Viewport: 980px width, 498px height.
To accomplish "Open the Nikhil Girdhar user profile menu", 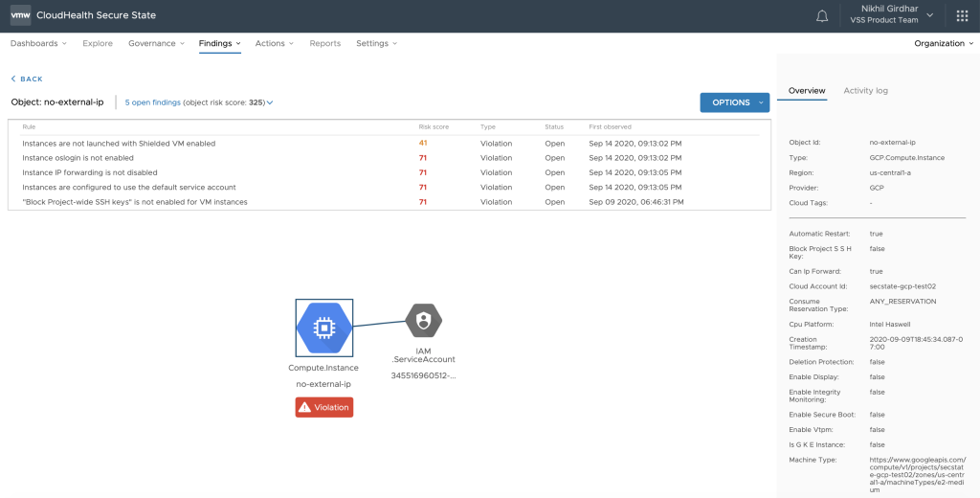I will coord(882,16).
